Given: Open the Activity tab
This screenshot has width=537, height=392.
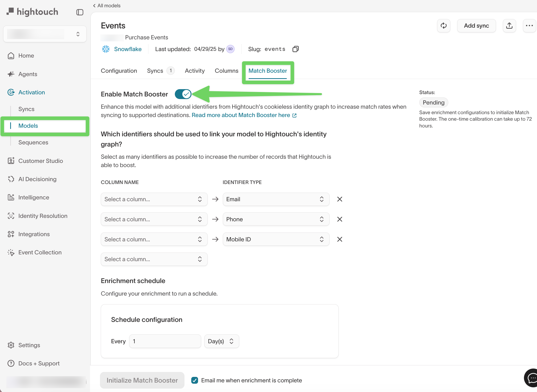Looking at the screenshot, I should click(x=195, y=71).
